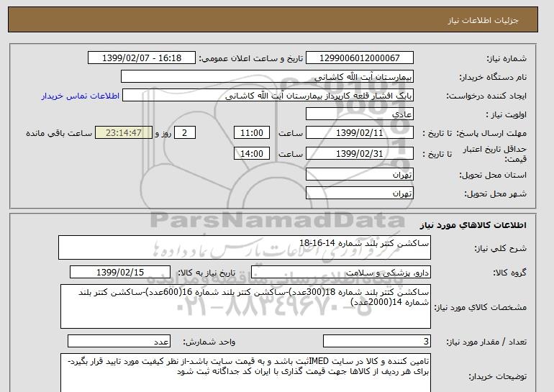Select the request number field 1299006012000067
Viewport: 554px width, 392px height.
tap(359, 58)
